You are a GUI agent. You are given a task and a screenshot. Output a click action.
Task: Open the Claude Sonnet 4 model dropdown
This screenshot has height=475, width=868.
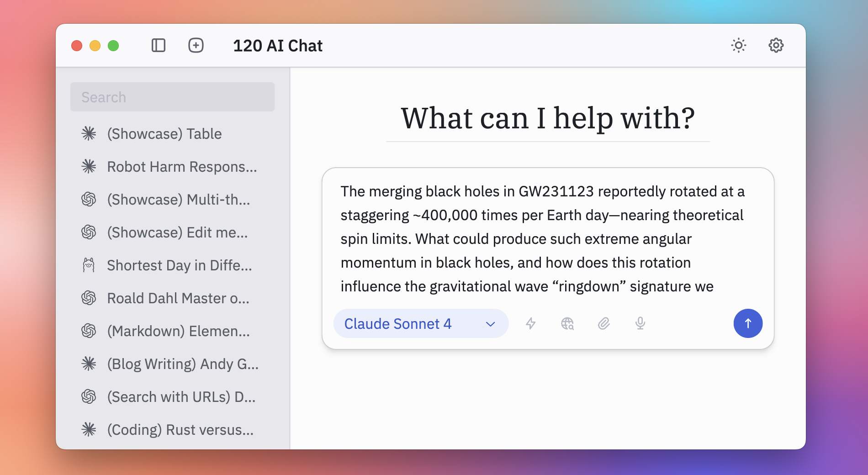(420, 324)
